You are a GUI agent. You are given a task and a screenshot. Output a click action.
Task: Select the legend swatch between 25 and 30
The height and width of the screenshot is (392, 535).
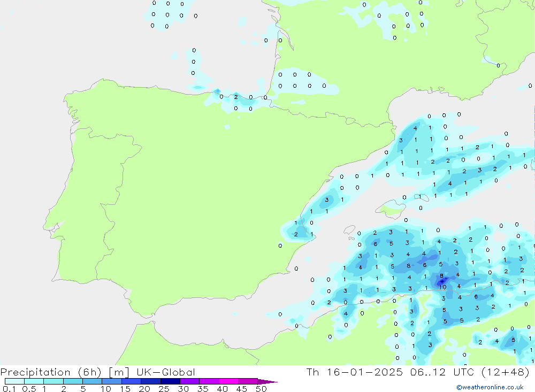click(170, 381)
